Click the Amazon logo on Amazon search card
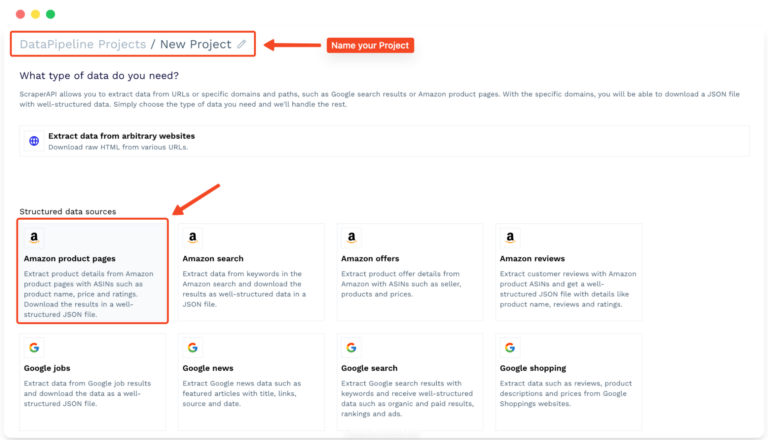Screen dimensions: 768x440 [x=192, y=238]
